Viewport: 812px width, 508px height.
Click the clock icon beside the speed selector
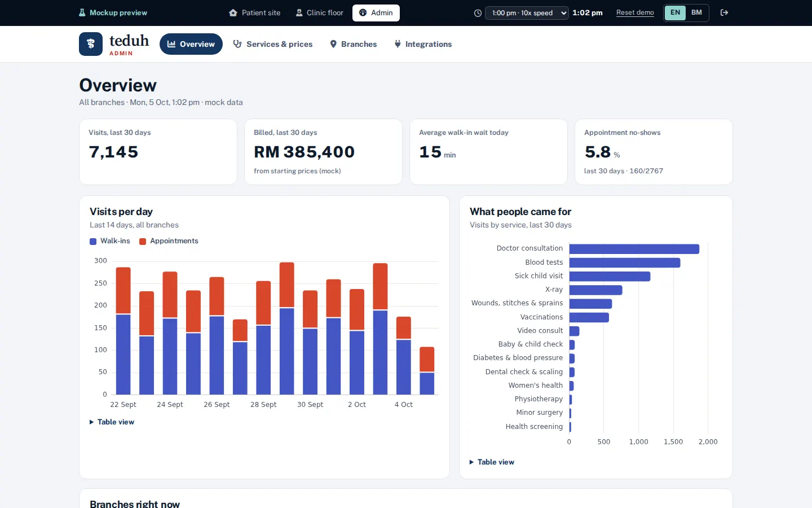(478, 13)
